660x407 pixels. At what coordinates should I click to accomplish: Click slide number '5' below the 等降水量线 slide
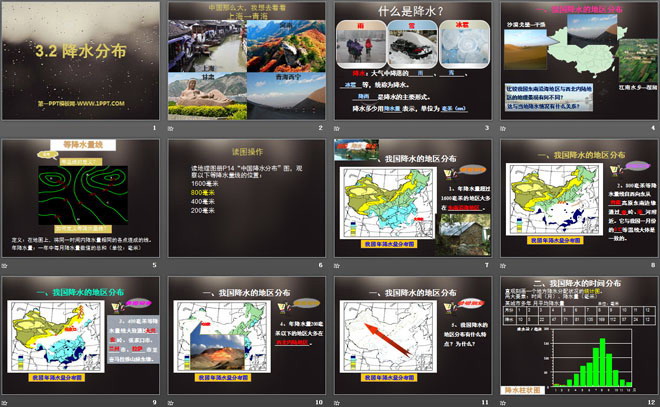[x=154, y=265]
